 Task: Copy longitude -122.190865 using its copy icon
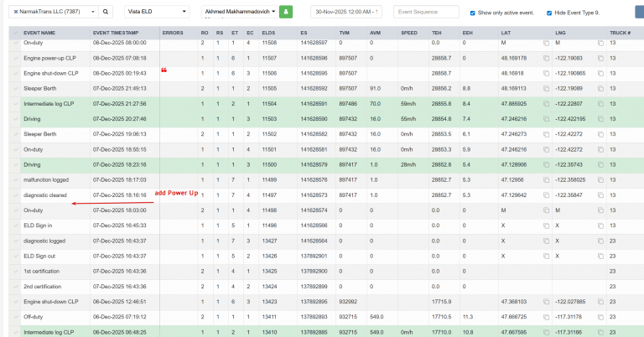[600, 74]
